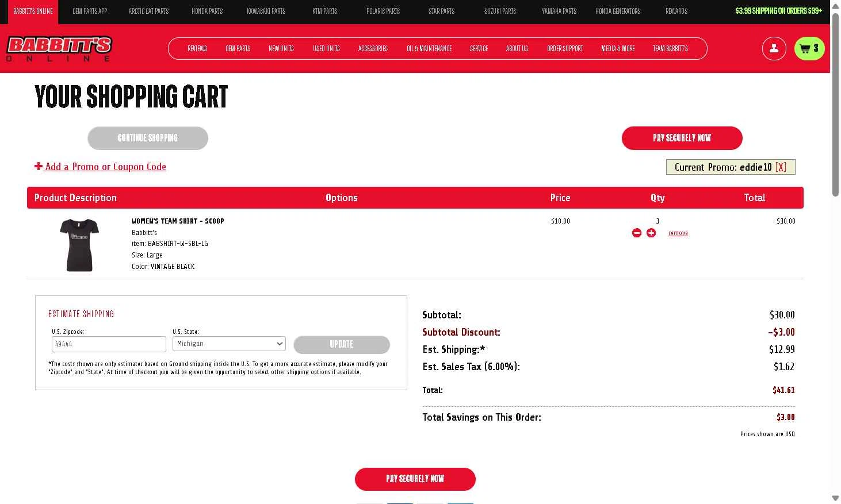Open Media & More in the main navigation
This screenshot has height=504, width=841.
pyautogui.click(x=618, y=48)
